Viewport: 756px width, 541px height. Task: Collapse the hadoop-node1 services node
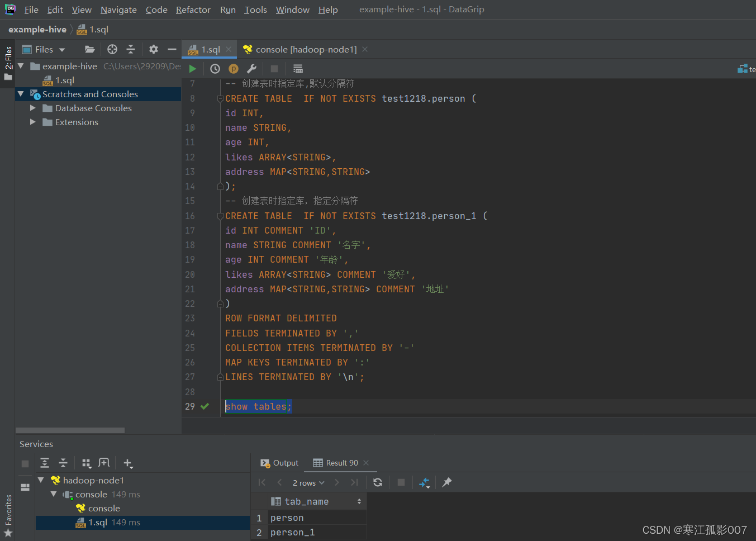click(x=41, y=480)
